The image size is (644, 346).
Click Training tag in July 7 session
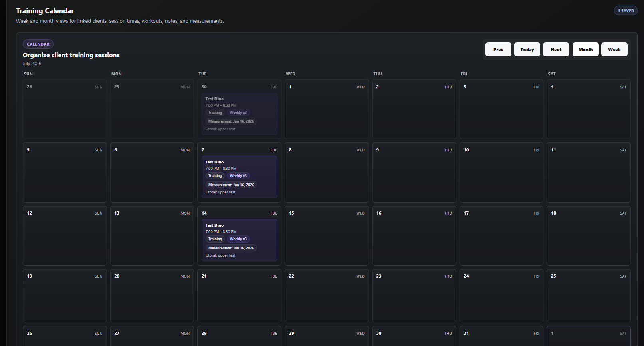[x=215, y=176]
